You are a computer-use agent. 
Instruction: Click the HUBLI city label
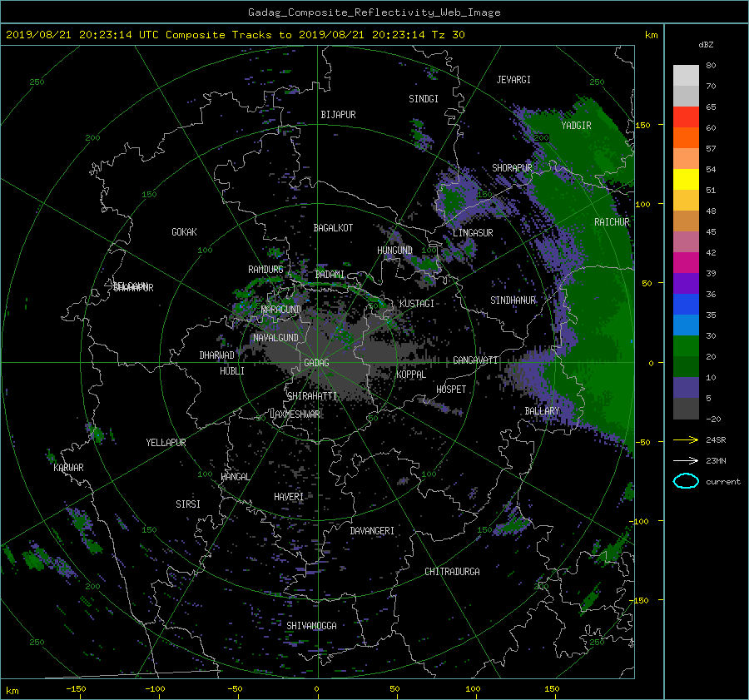[232, 371]
